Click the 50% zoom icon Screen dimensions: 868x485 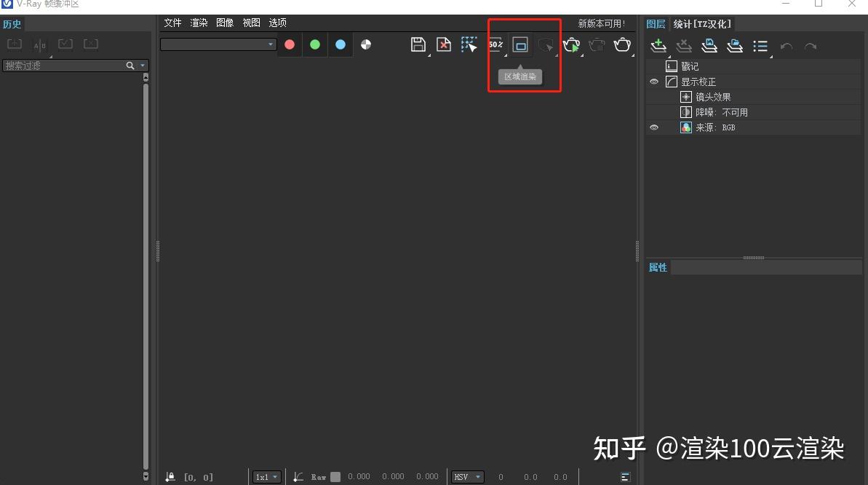[x=495, y=44]
